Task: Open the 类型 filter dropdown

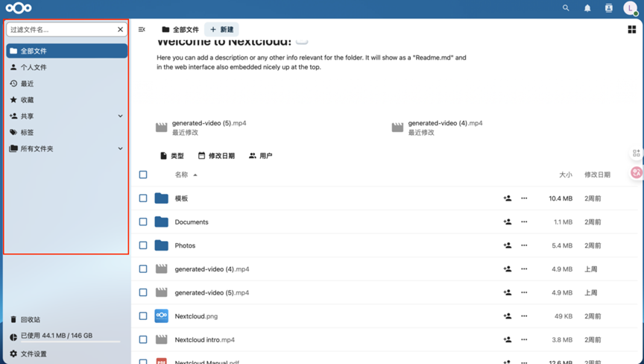Action: (x=172, y=156)
